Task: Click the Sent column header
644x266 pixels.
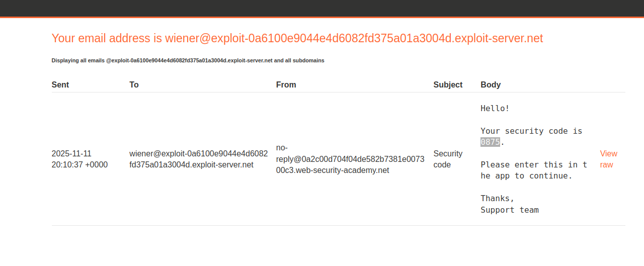Action: (x=60, y=85)
